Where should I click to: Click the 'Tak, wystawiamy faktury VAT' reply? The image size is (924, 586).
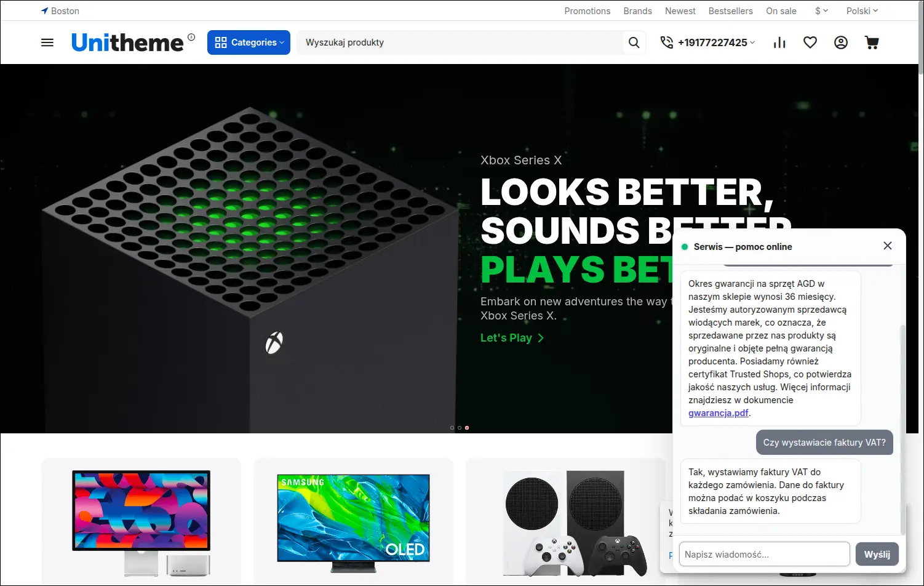pyautogui.click(x=771, y=491)
